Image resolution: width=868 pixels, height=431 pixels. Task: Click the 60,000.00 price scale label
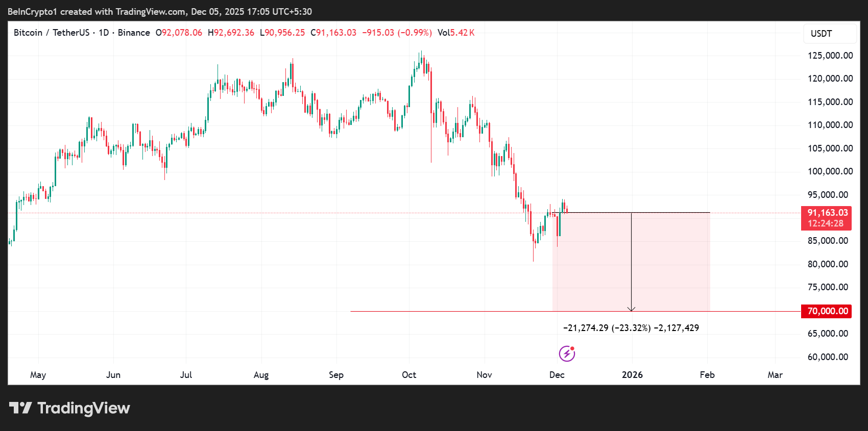click(828, 357)
